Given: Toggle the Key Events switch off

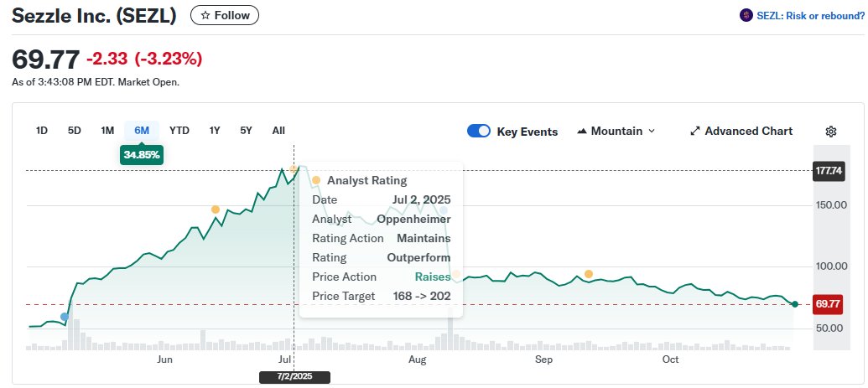Looking at the screenshot, I should pos(478,132).
